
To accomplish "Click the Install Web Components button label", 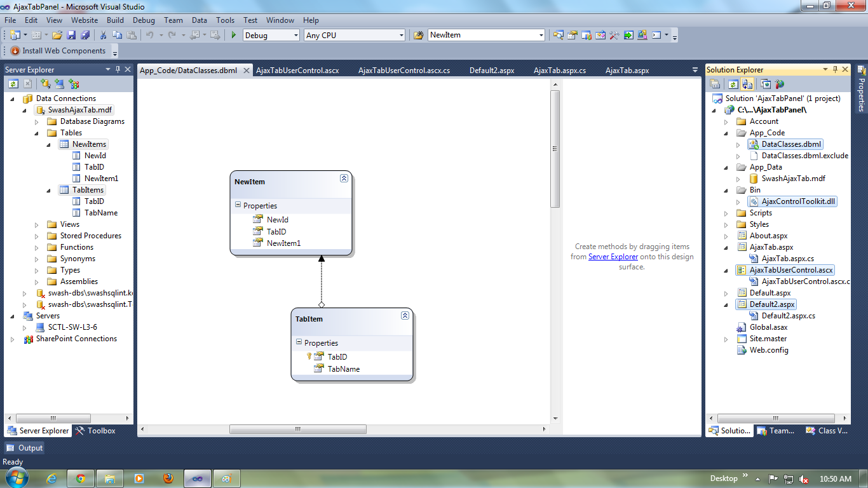I will click(x=64, y=51).
